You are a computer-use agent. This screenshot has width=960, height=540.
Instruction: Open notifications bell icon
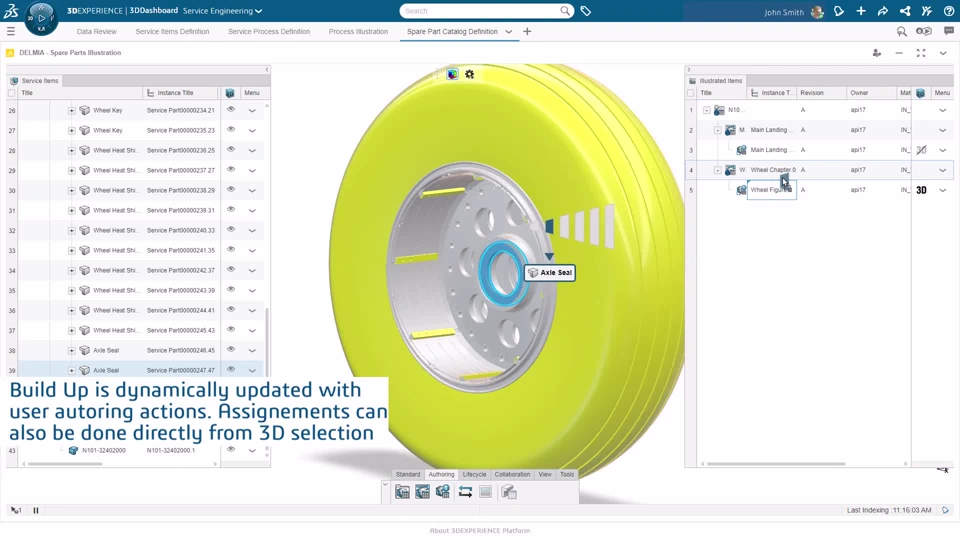pos(839,11)
